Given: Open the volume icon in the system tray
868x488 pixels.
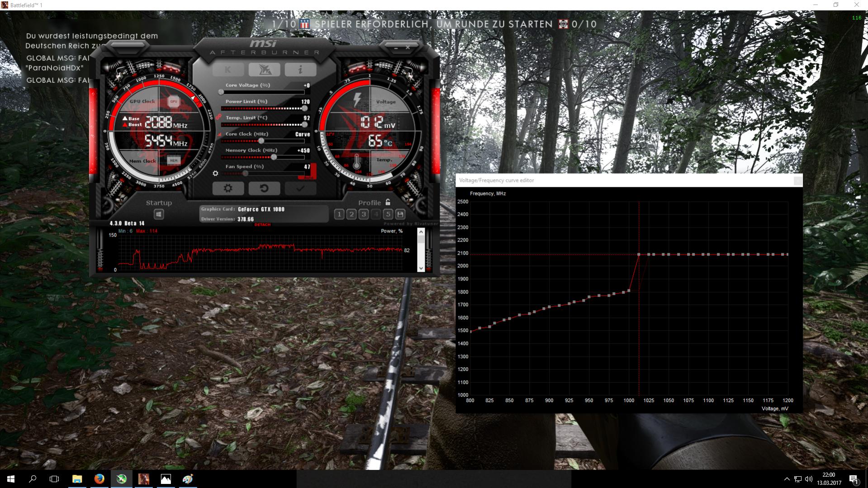Looking at the screenshot, I should 809,479.
